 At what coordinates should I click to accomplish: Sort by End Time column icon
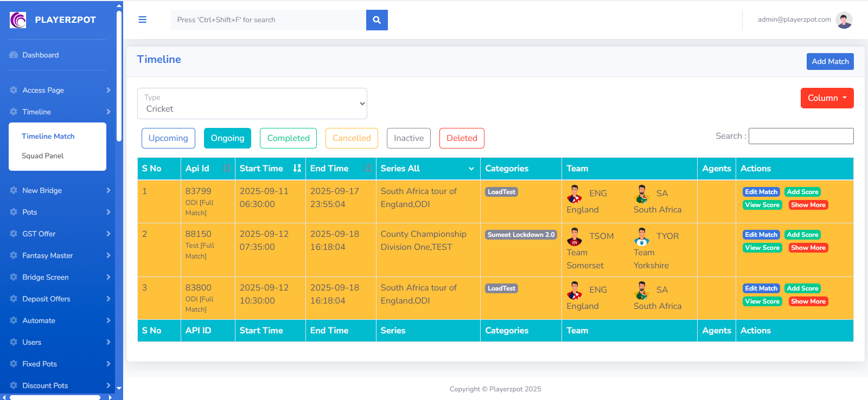tap(368, 169)
